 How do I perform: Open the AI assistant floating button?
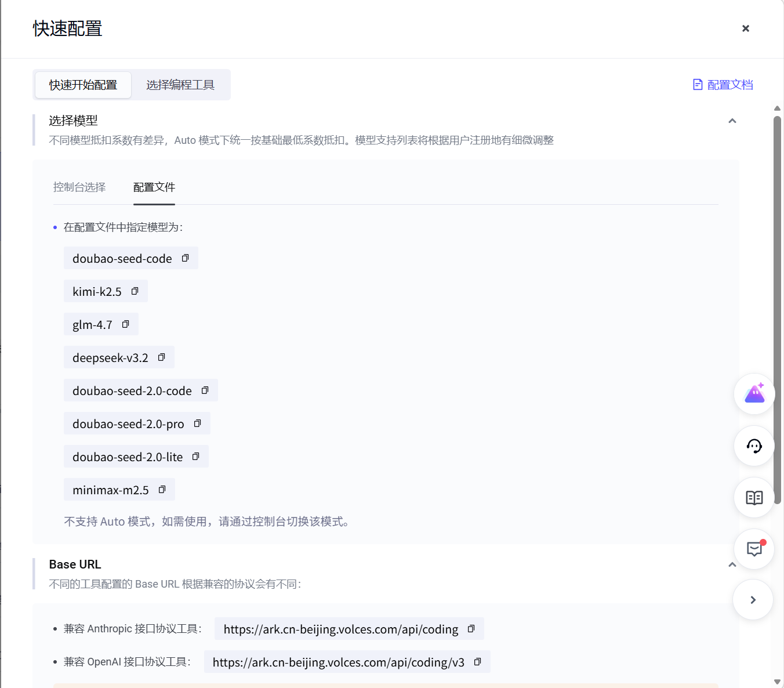(754, 394)
